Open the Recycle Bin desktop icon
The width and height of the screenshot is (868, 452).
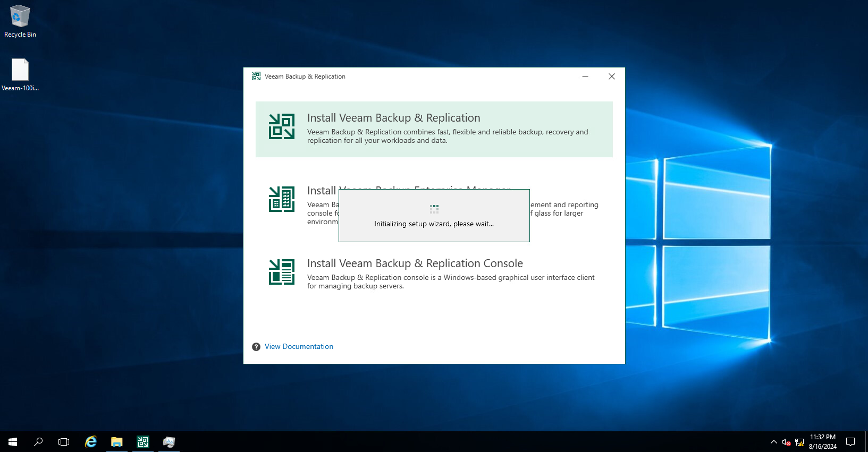coord(20,22)
